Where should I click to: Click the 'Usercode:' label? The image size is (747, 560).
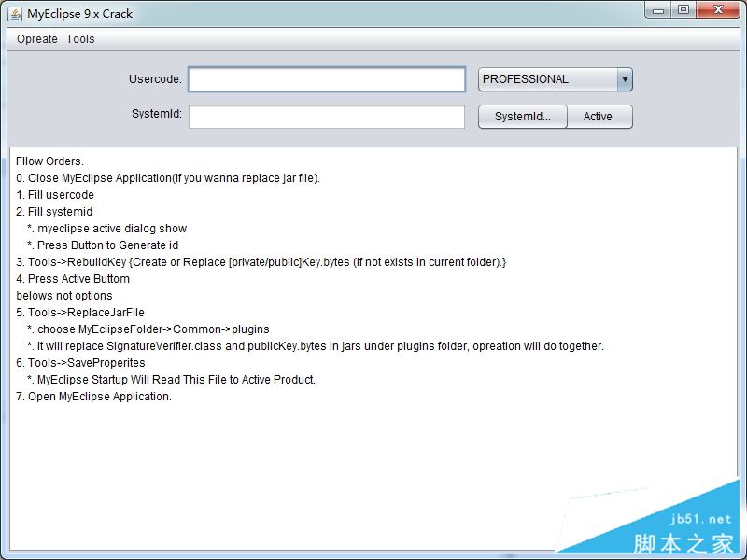click(155, 79)
